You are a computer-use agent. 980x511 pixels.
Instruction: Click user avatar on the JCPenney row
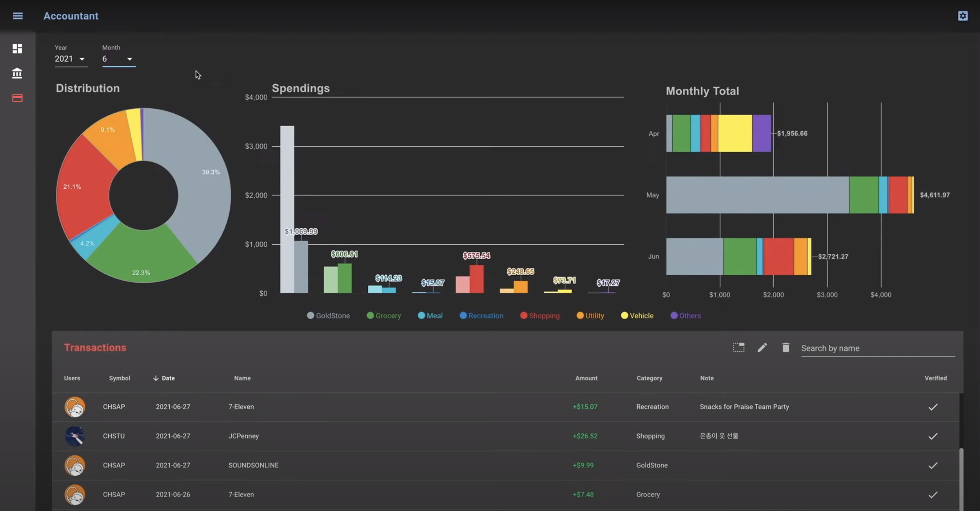[75, 436]
